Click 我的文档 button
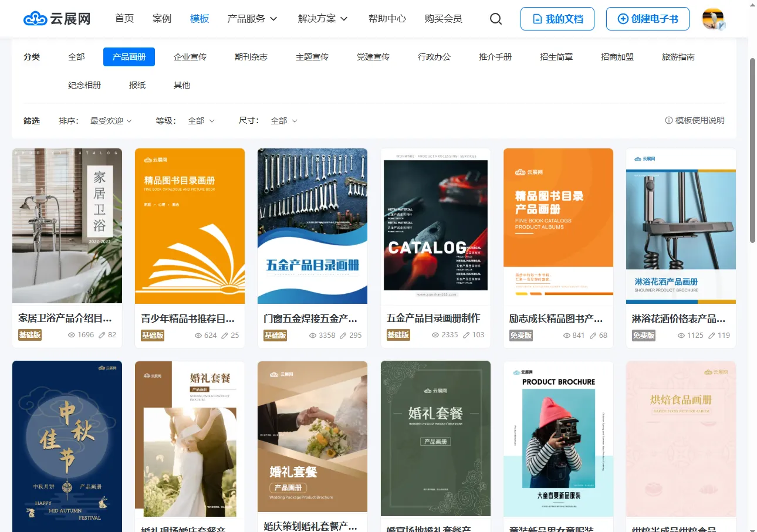This screenshot has width=757, height=532. 557,19
